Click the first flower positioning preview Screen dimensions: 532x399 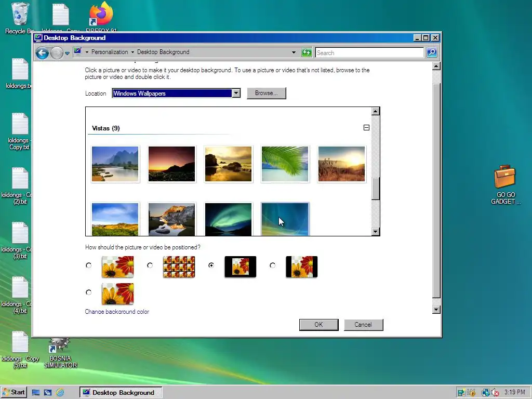pyautogui.click(x=118, y=267)
